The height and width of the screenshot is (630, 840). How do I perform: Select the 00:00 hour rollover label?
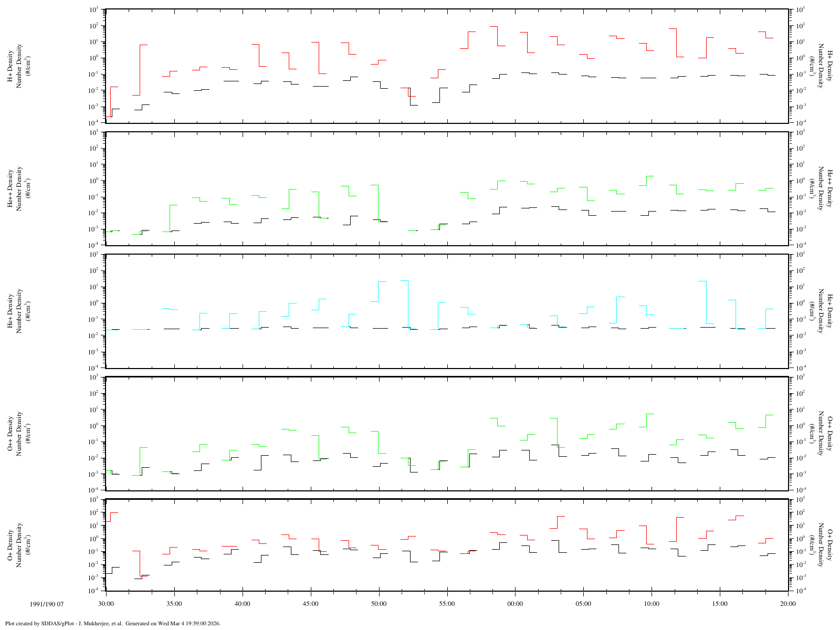(515, 604)
